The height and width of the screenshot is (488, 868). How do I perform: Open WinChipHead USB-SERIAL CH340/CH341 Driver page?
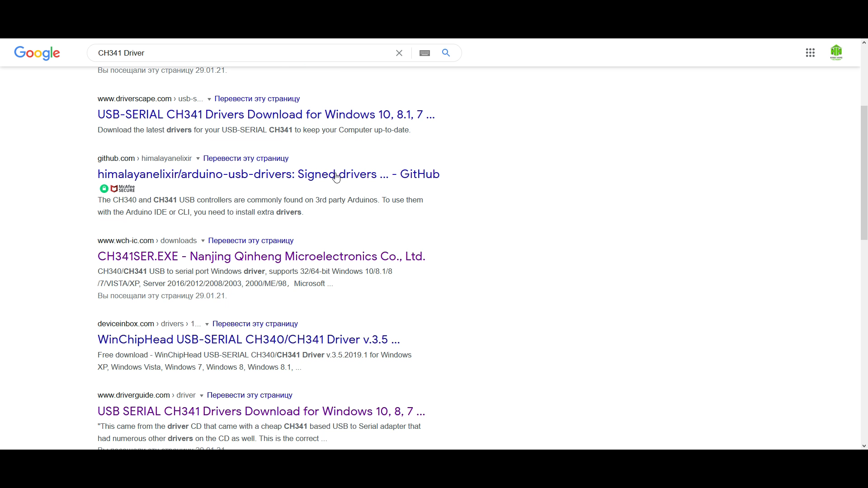248,339
